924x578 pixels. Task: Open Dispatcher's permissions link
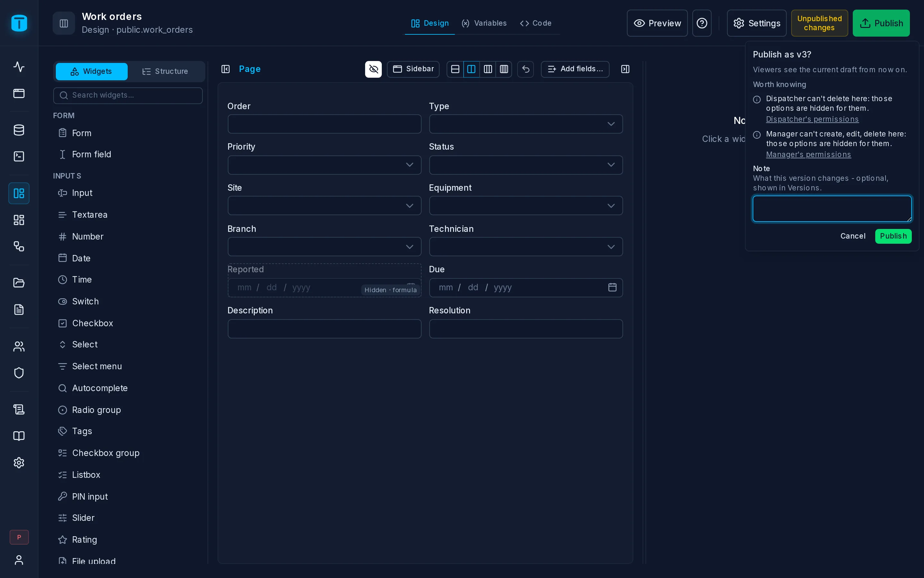812,119
